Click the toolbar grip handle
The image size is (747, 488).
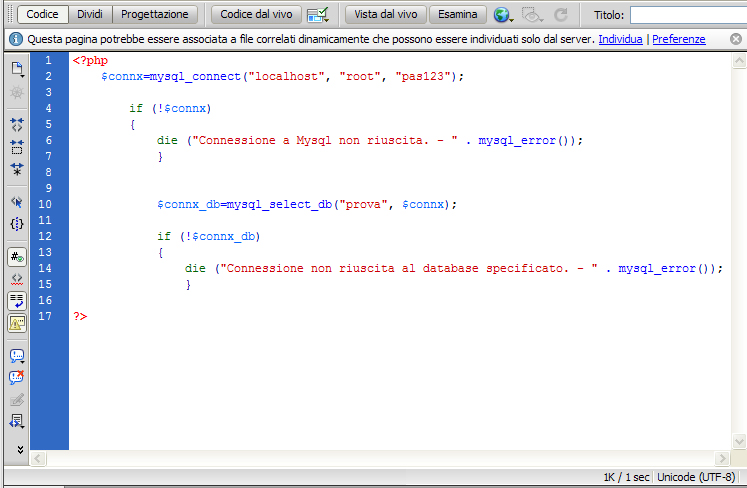click(10, 15)
